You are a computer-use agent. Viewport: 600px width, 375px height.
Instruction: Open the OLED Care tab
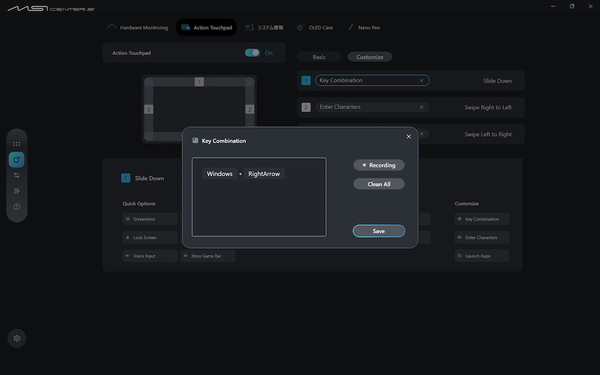click(315, 28)
